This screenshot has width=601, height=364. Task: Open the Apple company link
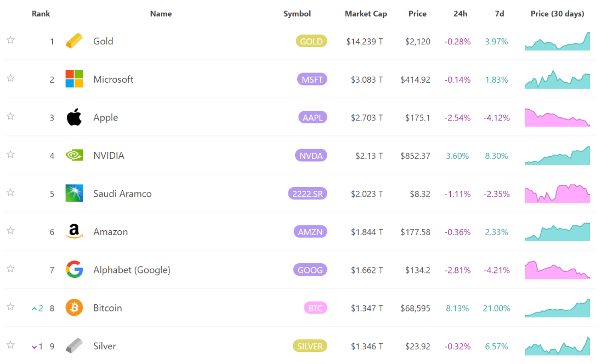(105, 118)
